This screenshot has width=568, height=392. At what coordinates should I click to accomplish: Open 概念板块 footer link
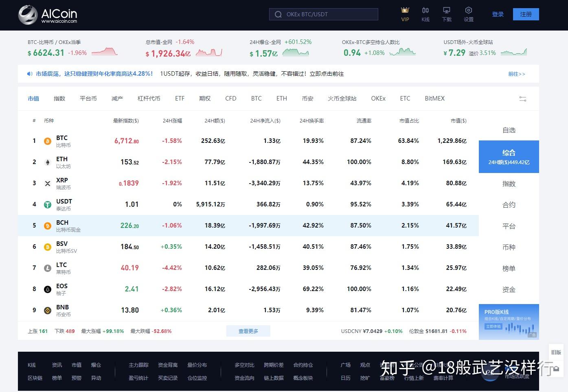pos(303,378)
